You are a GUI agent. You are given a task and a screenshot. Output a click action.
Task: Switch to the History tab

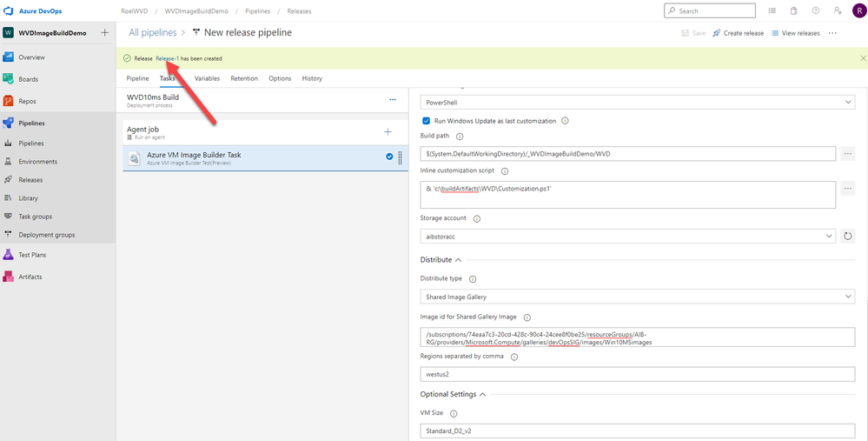[x=312, y=78]
